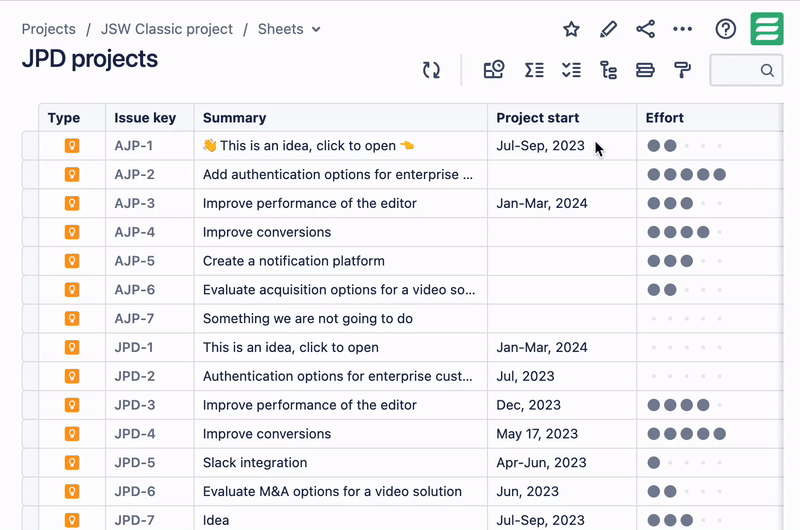Viewport: 800px width, 530px height.
Task: Click the magnifier search icon
Action: [767, 70]
